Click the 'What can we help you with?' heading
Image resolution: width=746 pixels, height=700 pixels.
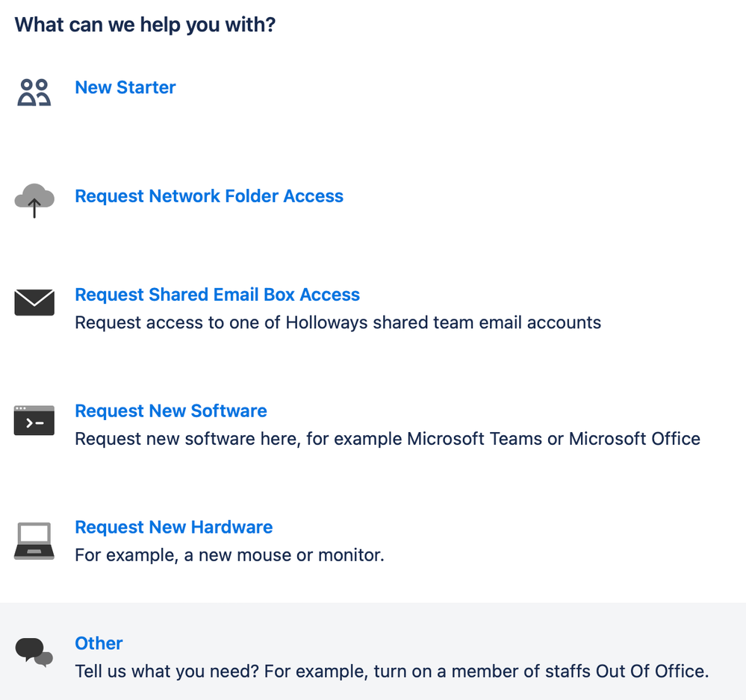point(145,25)
